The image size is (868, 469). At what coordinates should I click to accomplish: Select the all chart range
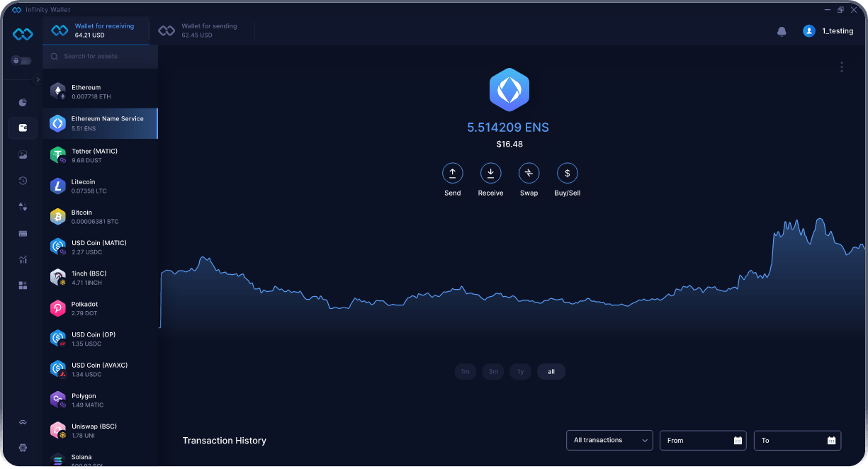(551, 372)
